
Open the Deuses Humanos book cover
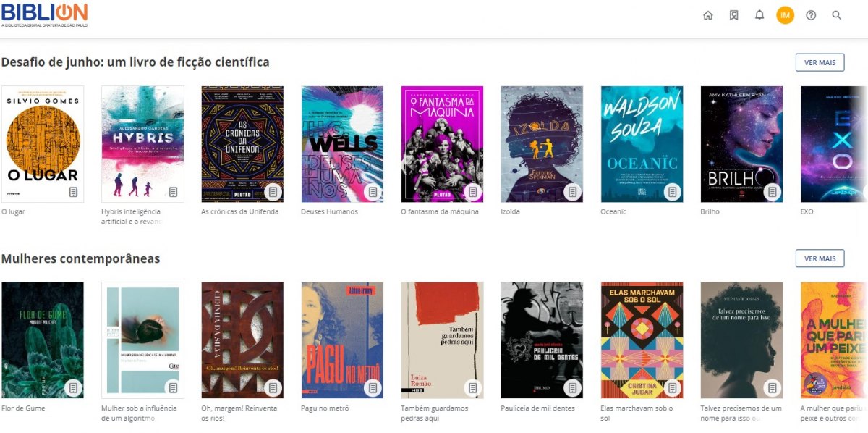(x=342, y=144)
